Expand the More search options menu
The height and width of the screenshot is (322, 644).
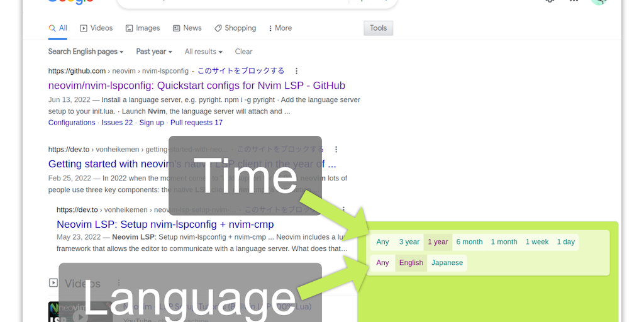[280, 28]
